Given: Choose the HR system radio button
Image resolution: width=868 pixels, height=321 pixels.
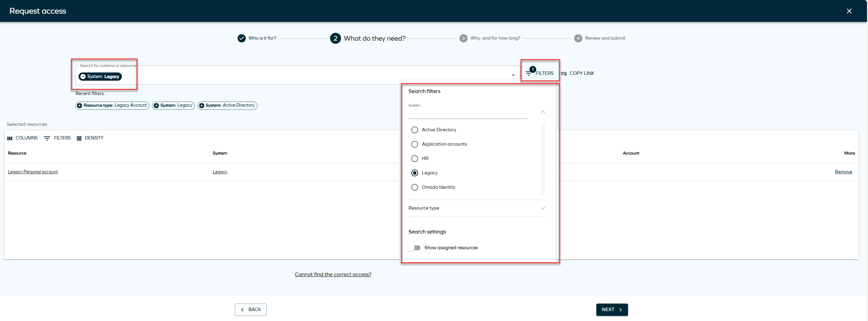Looking at the screenshot, I should pyautogui.click(x=415, y=159).
